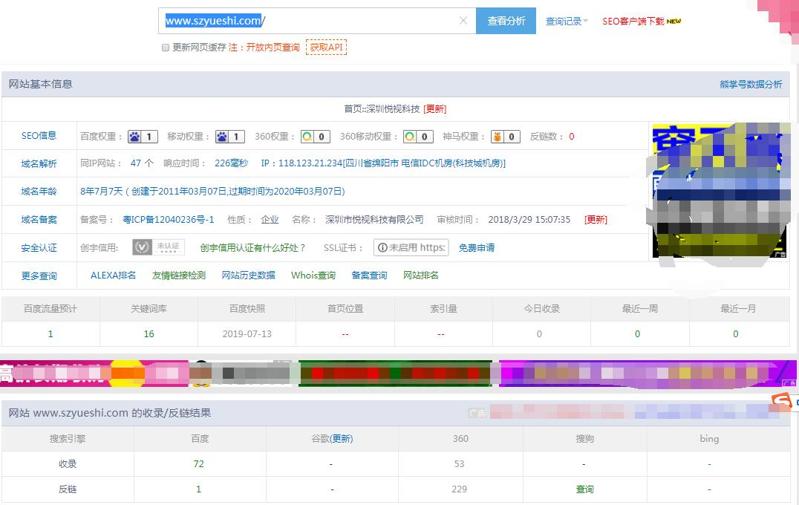The image size is (799, 505).
Task: Click 同IP网站 count 47
Action: point(136,163)
